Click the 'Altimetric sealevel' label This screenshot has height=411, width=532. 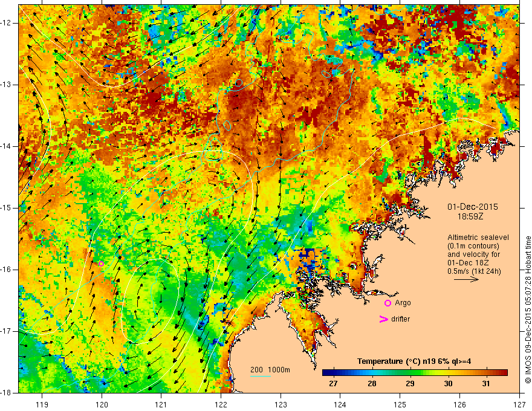[x=478, y=238]
